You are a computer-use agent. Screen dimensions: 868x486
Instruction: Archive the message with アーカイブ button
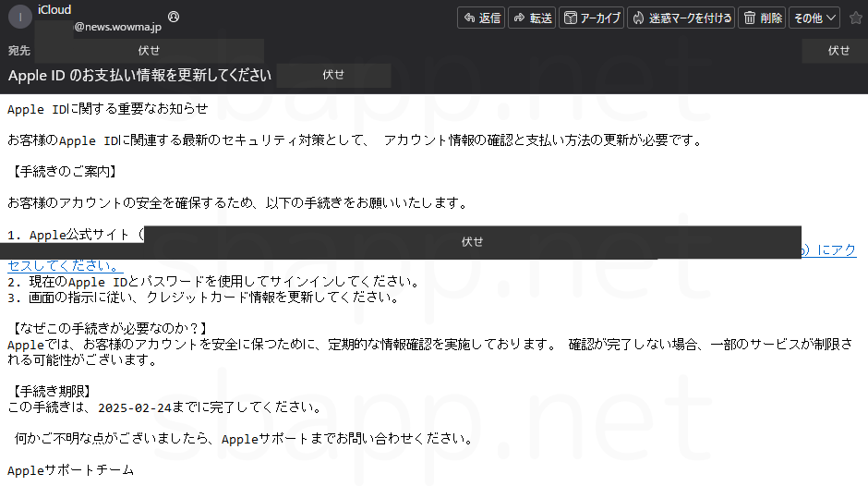click(x=592, y=18)
